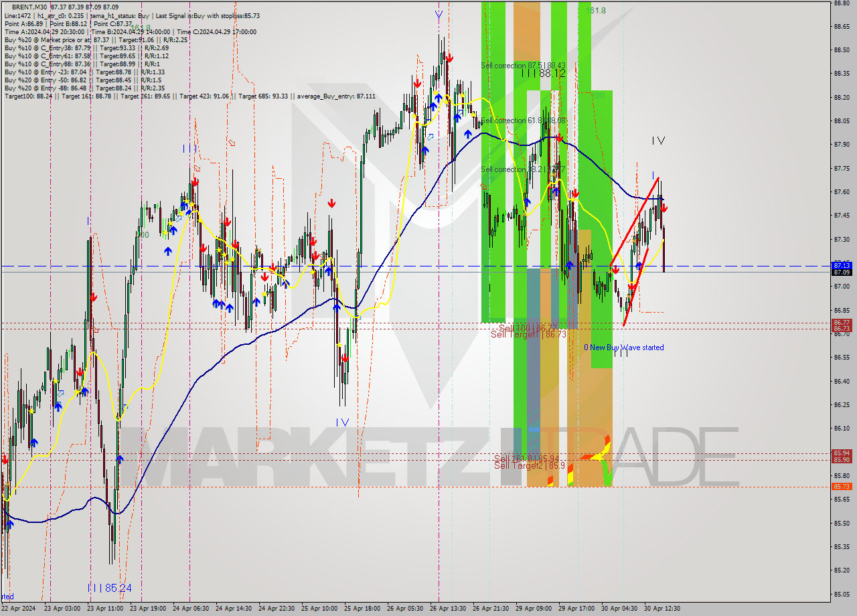The image size is (857, 616).
Task: Select the 'Sell Target2 | 85.9' label
Action: click(529, 465)
